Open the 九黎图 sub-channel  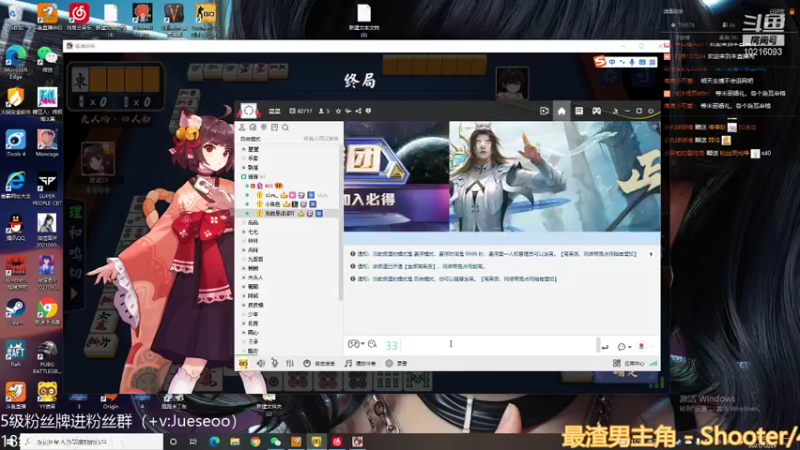(x=256, y=259)
